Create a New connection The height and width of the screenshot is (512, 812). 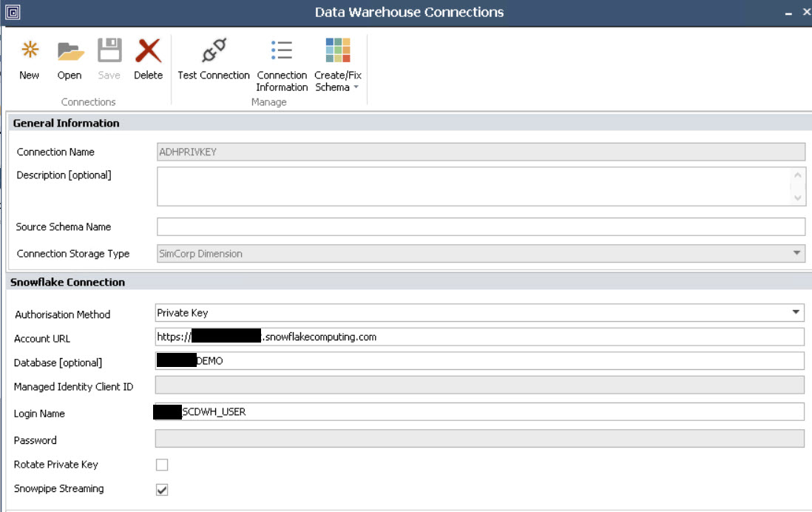30,59
